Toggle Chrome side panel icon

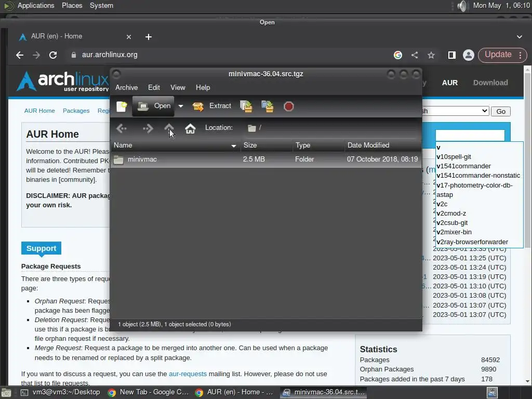click(451, 55)
